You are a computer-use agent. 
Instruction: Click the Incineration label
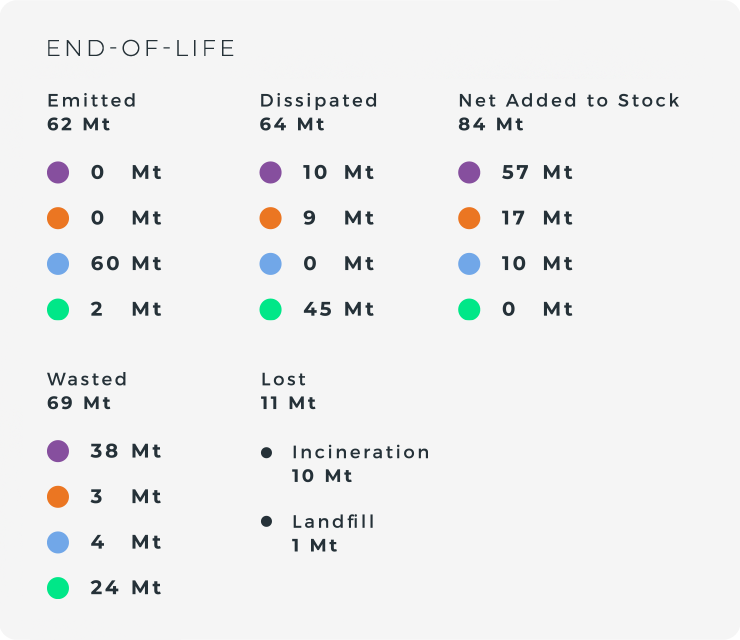(361, 452)
